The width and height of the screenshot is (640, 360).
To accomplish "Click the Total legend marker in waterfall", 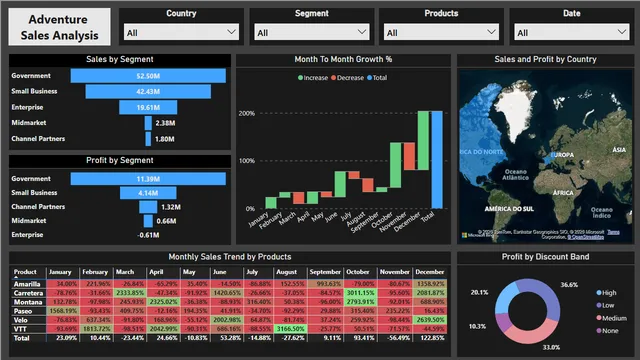I will [369, 78].
